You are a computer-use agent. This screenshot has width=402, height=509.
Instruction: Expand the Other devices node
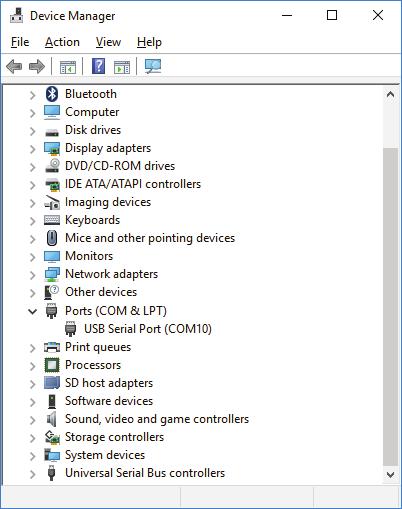click(32, 293)
